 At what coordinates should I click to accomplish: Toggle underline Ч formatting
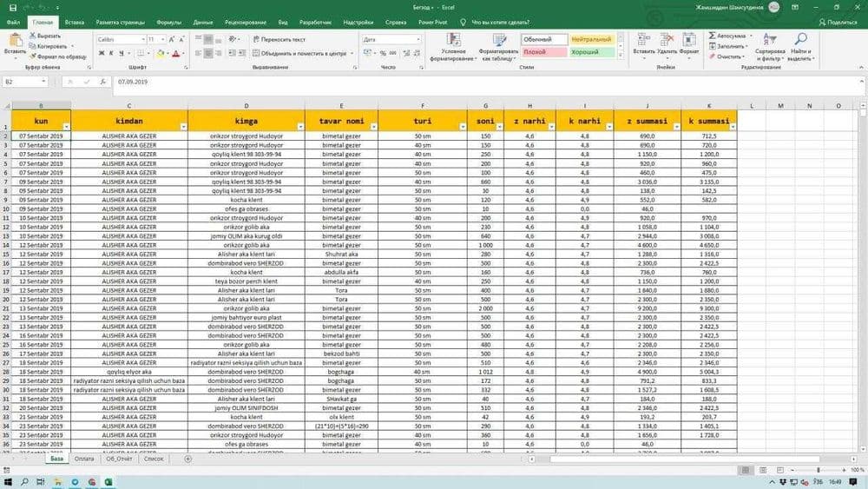(122, 53)
